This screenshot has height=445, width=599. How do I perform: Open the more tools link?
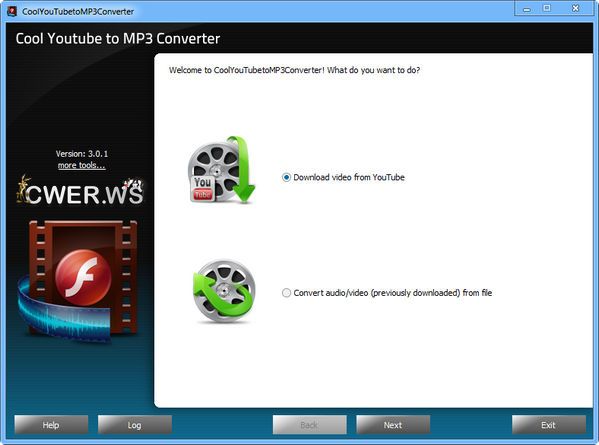[x=81, y=165]
